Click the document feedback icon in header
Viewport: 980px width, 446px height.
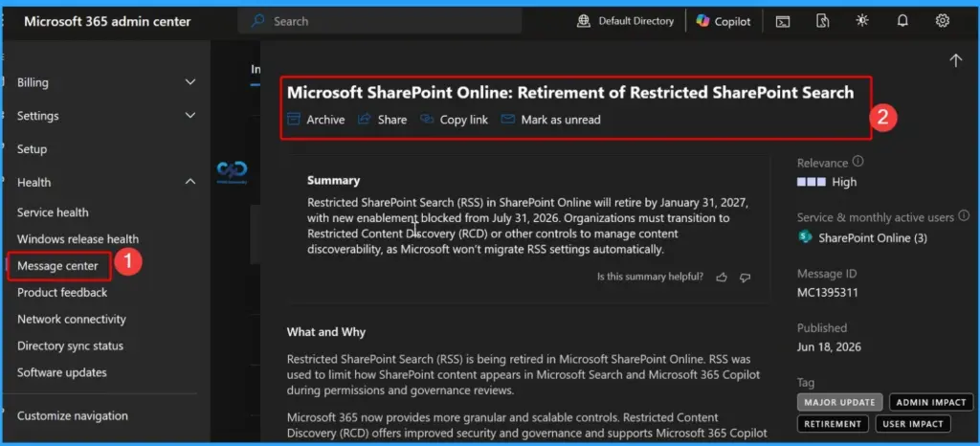[822, 21]
